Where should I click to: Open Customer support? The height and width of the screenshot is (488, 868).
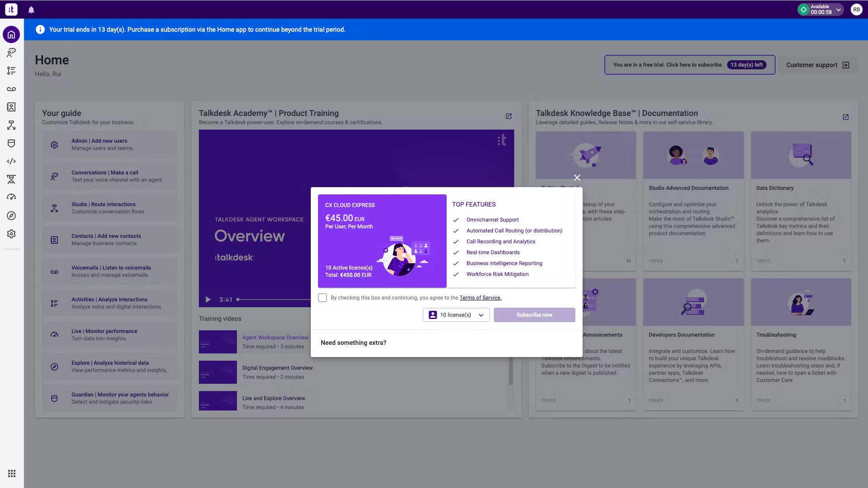818,65
